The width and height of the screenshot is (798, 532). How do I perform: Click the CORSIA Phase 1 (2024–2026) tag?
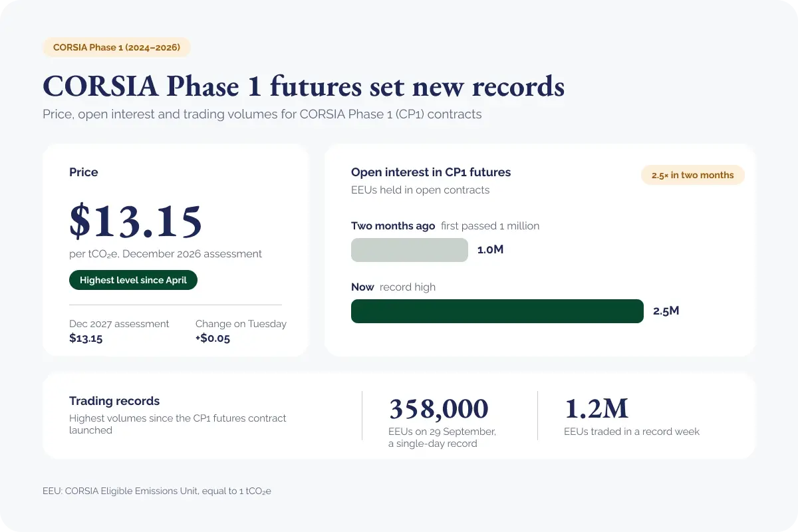pyautogui.click(x=117, y=47)
